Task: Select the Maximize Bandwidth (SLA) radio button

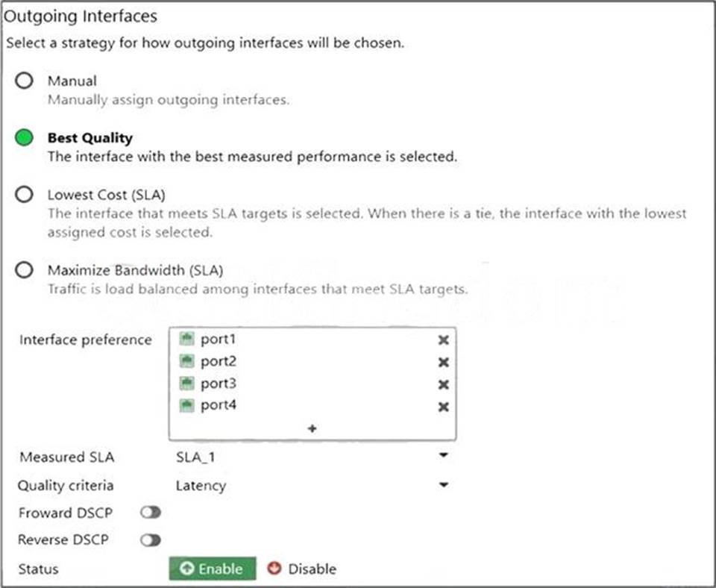Action: pos(25,270)
